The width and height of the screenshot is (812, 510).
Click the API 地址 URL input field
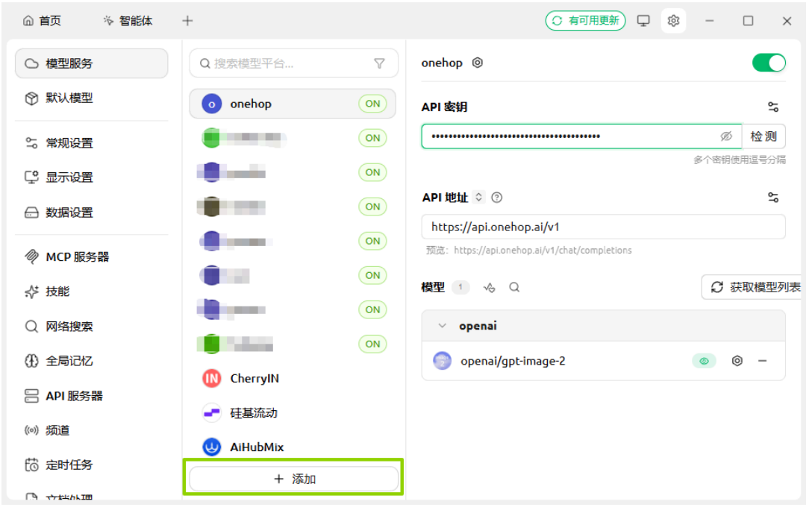(x=605, y=227)
